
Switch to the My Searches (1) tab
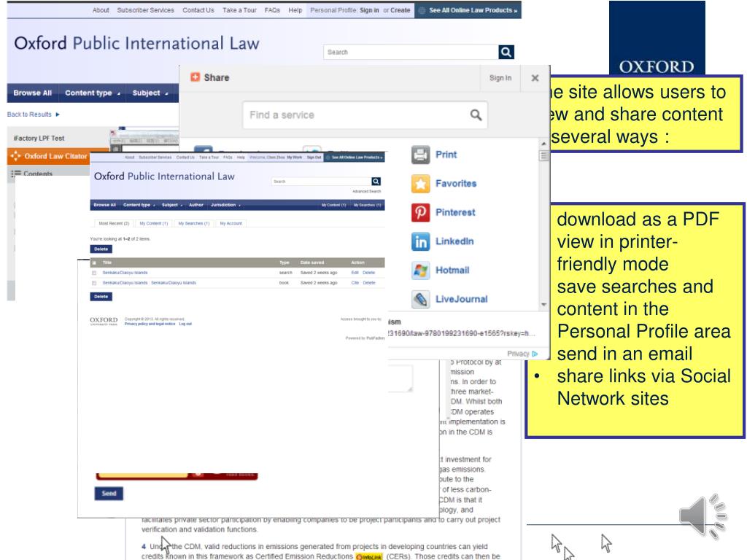point(193,223)
